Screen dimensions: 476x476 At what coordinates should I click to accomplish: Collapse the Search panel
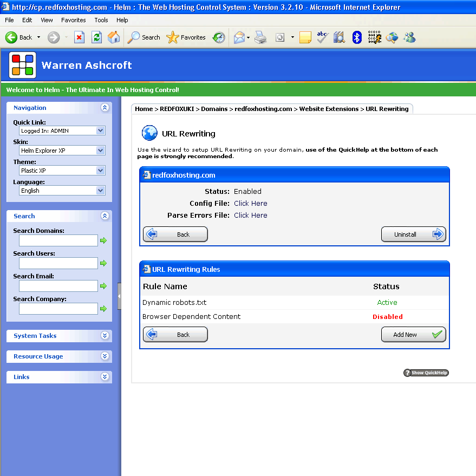[105, 216]
